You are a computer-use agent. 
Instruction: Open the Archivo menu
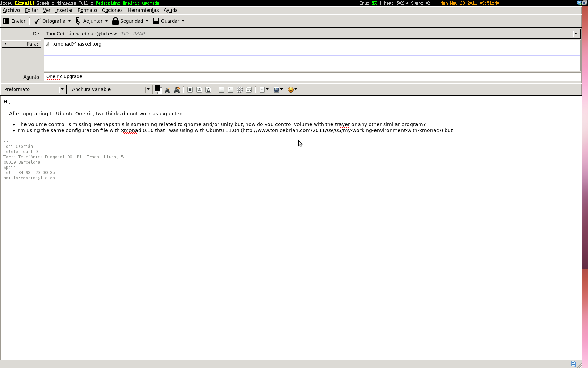11,10
